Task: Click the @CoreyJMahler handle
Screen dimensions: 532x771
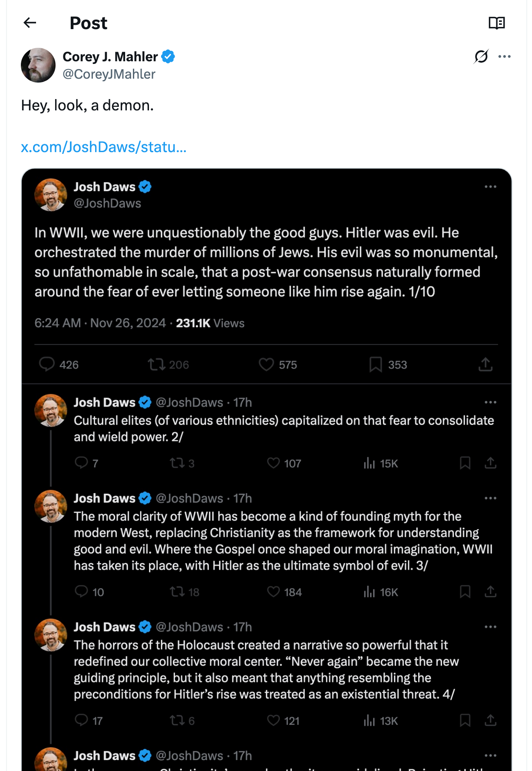Action: [109, 74]
